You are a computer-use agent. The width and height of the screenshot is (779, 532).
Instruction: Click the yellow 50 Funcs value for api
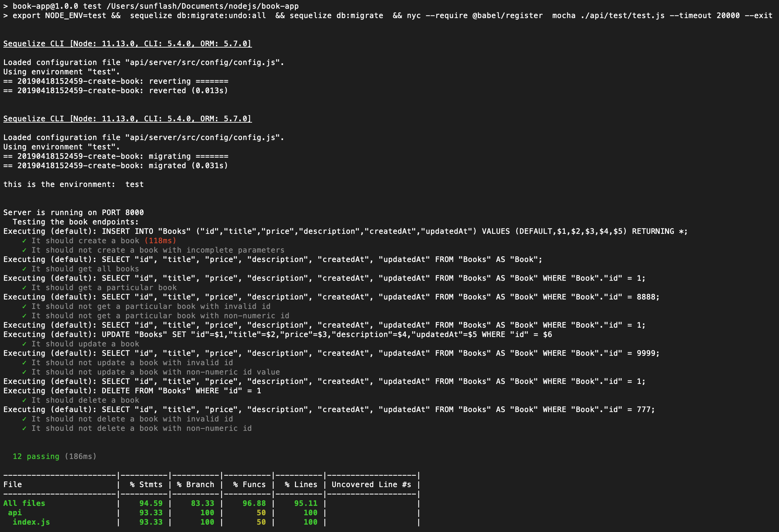(x=261, y=513)
